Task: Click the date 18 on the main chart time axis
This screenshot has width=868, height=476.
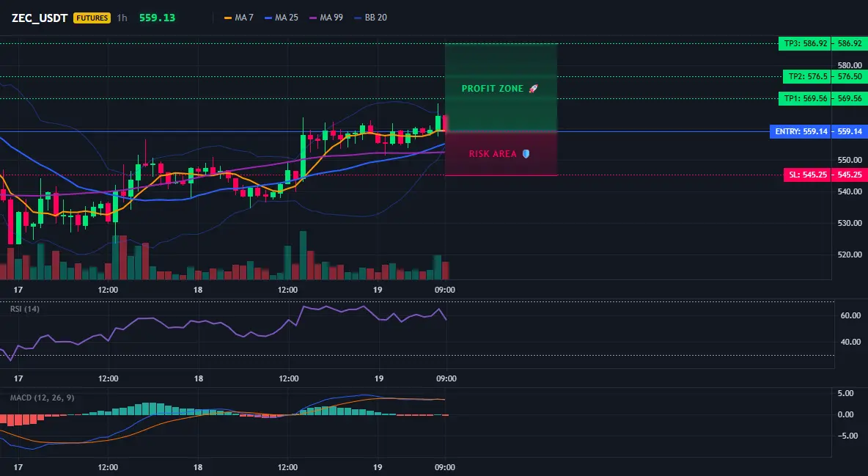Action: (x=198, y=290)
